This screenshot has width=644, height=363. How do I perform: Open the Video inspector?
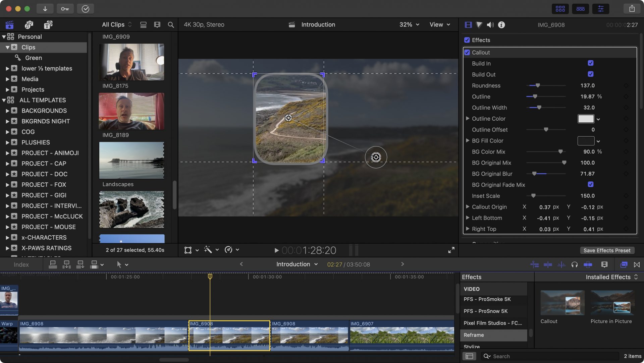(468, 24)
